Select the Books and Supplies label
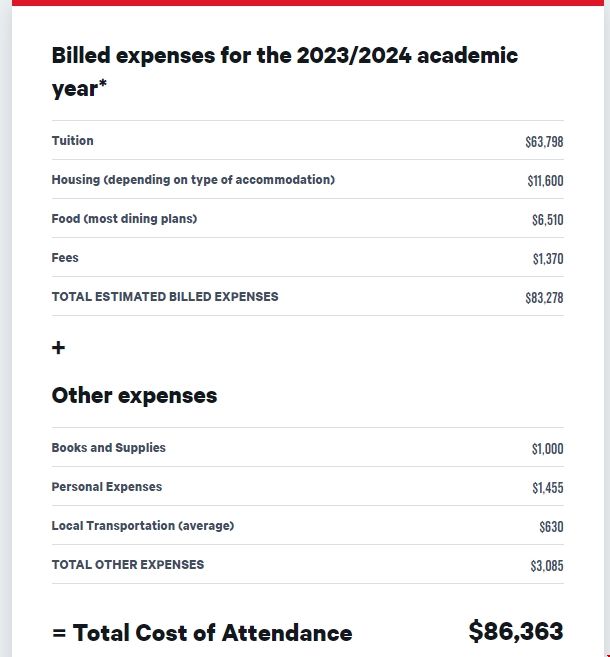 tap(109, 448)
